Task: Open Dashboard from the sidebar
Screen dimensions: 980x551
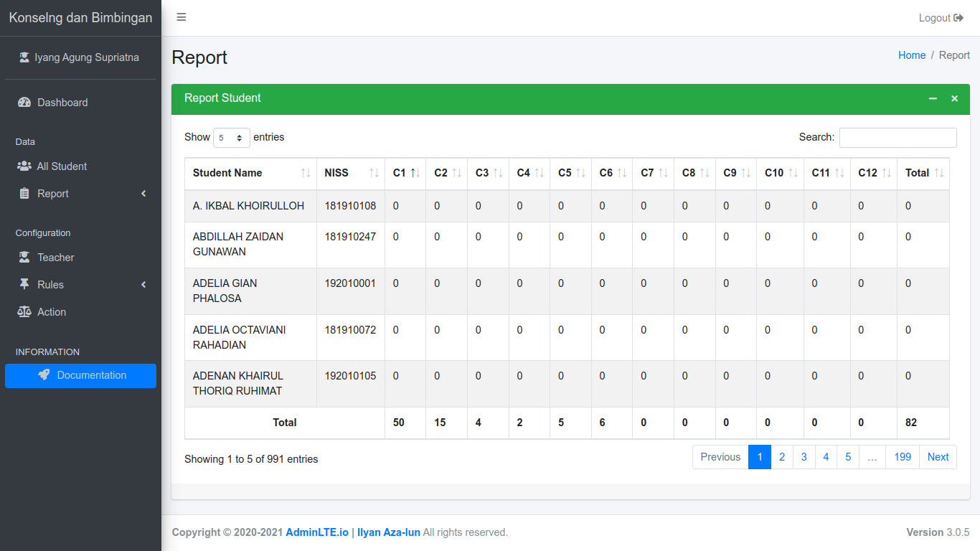Action: (80, 103)
